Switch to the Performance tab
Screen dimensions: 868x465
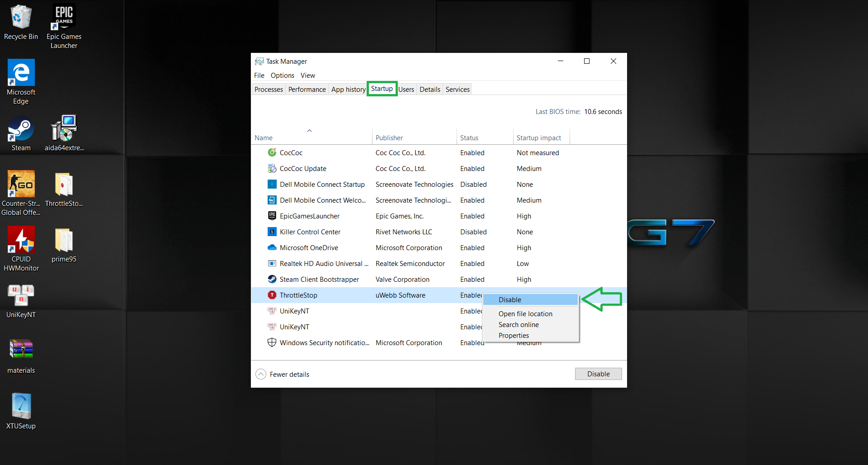pyautogui.click(x=307, y=90)
